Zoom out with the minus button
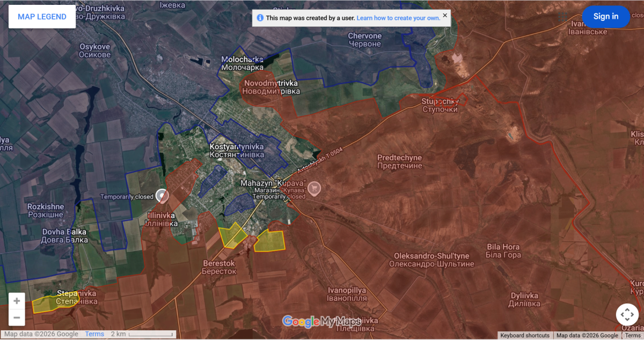The height and width of the screenshot is (340, 644). [17, 317]
